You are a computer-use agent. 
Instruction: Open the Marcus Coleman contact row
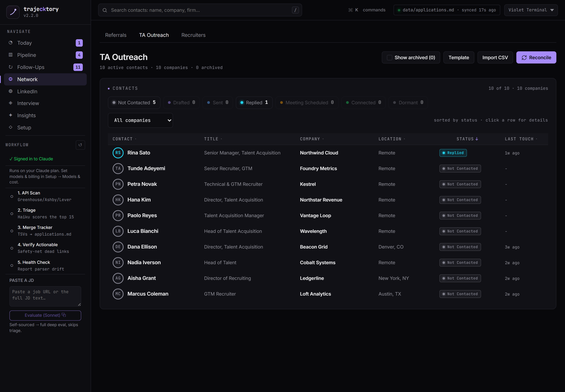[x=328, y=294]
